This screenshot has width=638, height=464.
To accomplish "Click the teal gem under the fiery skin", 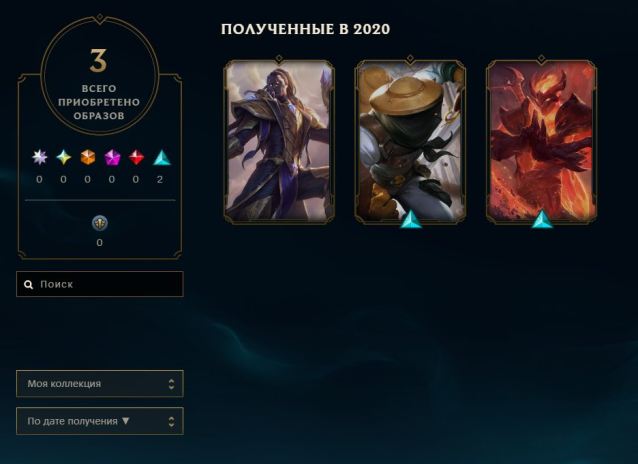I will coord(542,219).
